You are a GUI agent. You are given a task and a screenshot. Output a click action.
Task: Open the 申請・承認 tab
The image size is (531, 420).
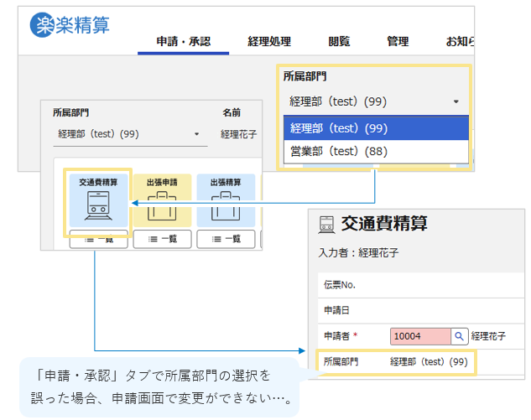(183, 42)
